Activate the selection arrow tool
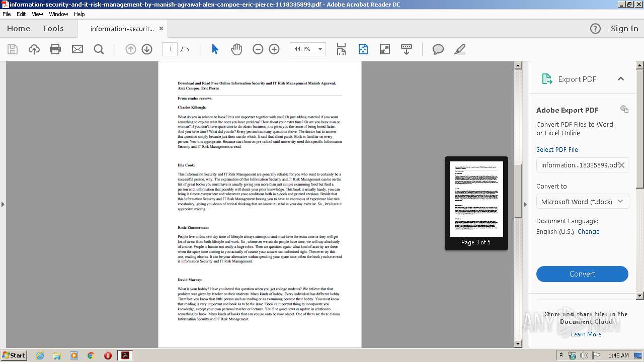The width and height of the screenshot is (644, 362). click(215, 49)
